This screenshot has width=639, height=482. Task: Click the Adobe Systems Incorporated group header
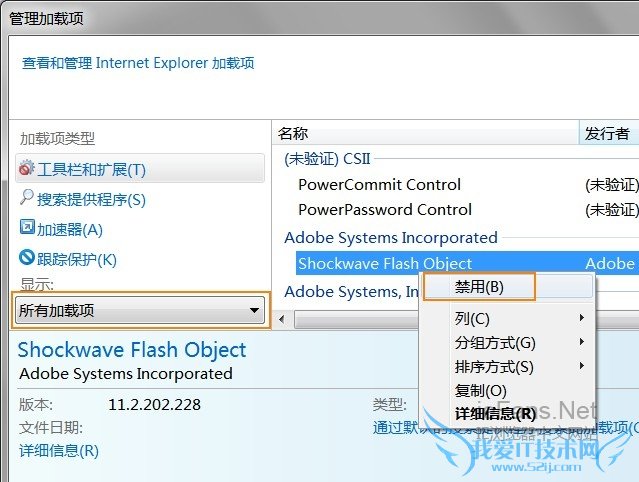[x=390, y=238]
